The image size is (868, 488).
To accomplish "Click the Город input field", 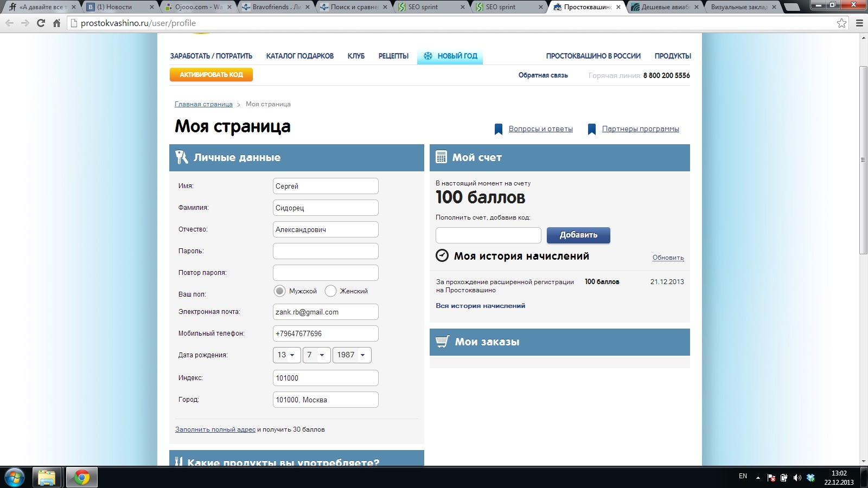I will click(325, 400).
